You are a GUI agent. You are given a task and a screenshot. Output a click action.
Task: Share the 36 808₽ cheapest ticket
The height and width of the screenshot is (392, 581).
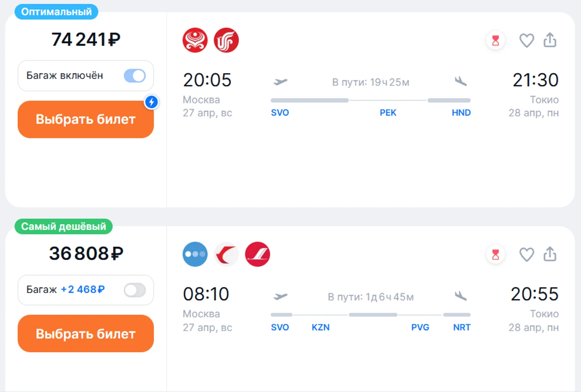pyautogui.click(x=550, y=254)
